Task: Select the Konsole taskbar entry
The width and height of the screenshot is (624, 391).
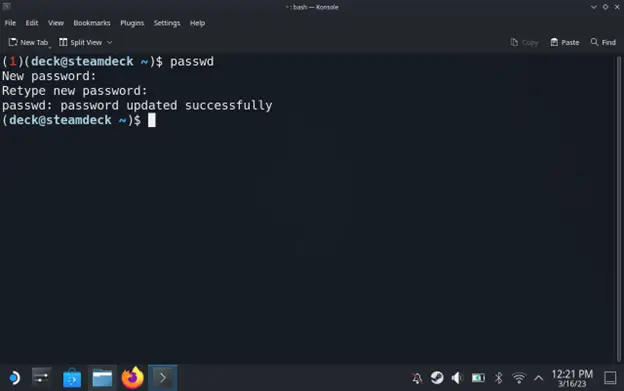Action: click(x=163, y=377)
